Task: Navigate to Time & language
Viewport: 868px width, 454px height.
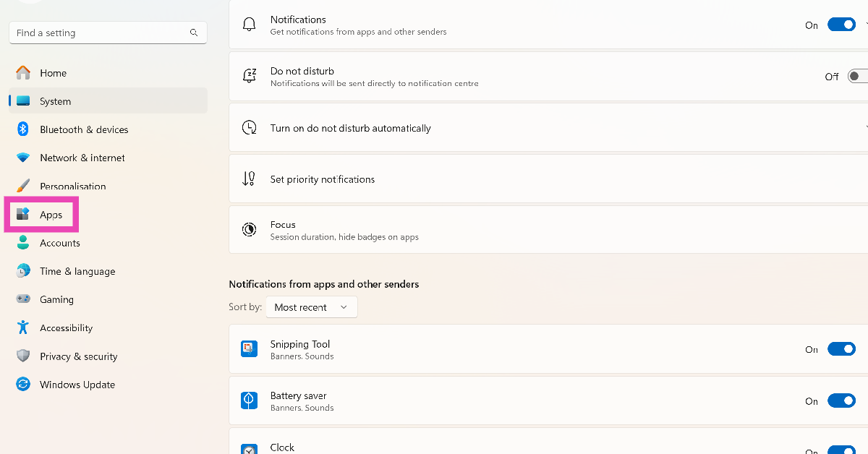Action: coord(77,271)
